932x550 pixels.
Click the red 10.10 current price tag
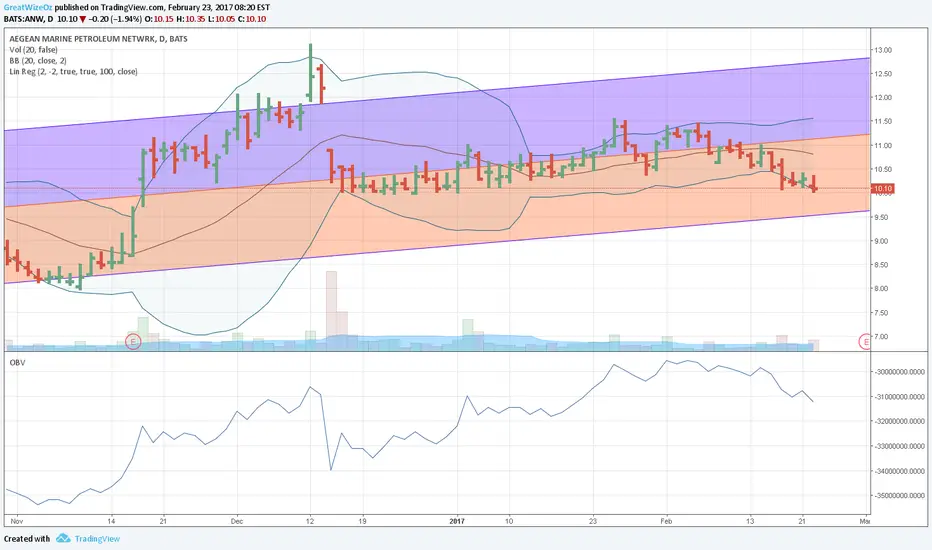[882, 189]
